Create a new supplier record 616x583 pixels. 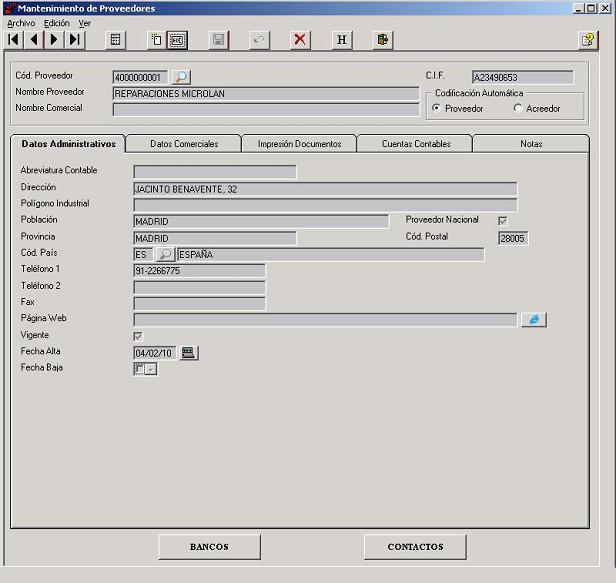click(157, 40)
